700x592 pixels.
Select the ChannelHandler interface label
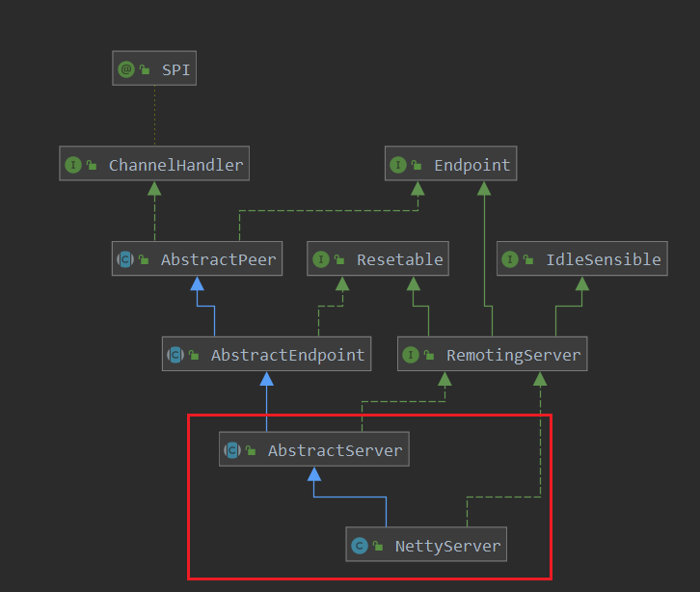(x=175, y=165)
